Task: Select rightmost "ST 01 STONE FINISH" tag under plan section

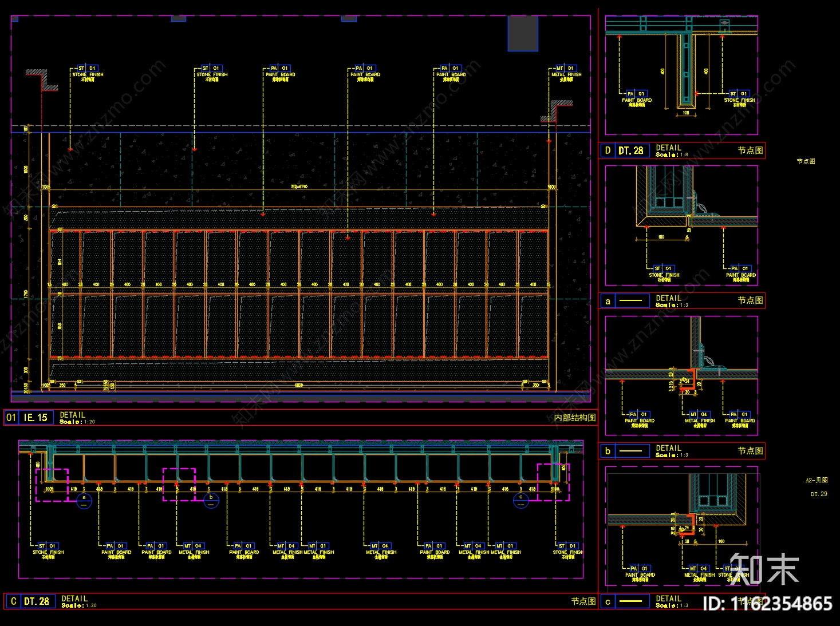Action: pyautogui.click(x=567, y=551)
